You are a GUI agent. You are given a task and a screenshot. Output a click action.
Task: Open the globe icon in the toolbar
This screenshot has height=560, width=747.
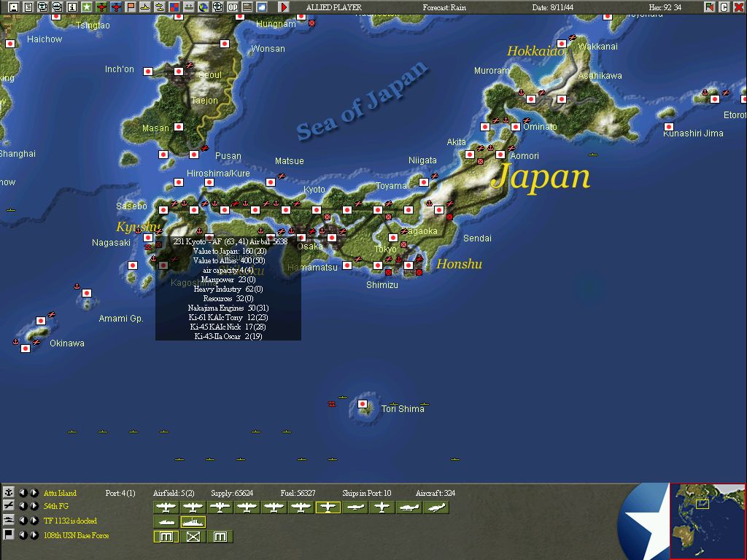[204, 7]
